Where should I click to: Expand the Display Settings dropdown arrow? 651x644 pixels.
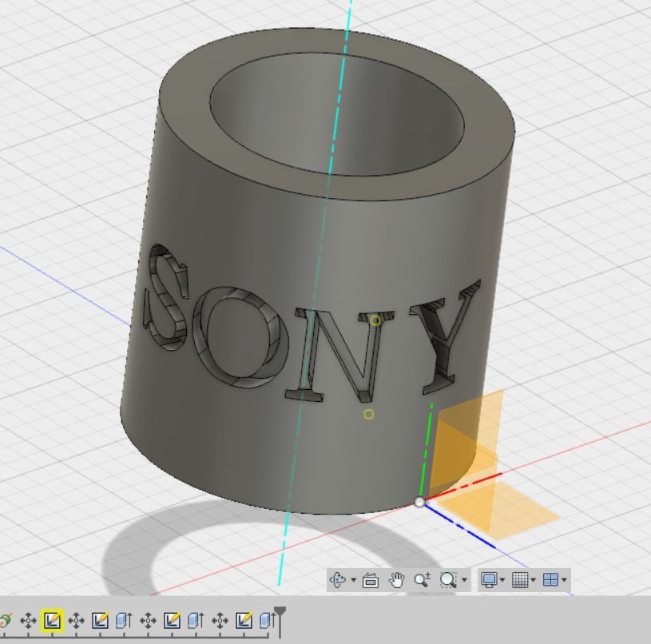tap(502, 579)
